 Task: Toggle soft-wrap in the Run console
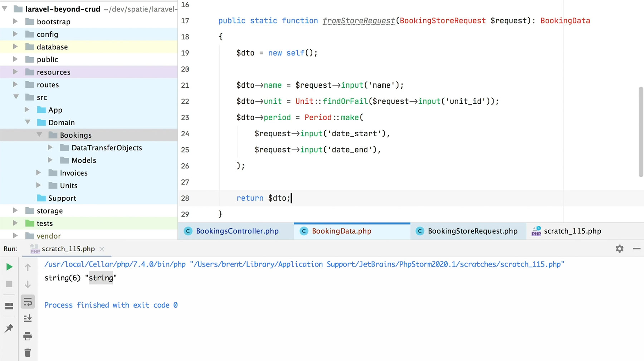tap(28, 302)
